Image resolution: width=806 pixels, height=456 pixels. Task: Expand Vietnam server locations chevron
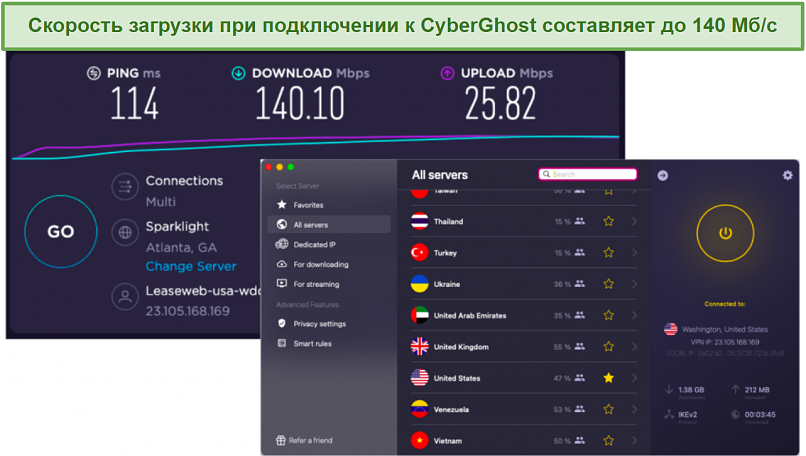click(x=634, y=441)
